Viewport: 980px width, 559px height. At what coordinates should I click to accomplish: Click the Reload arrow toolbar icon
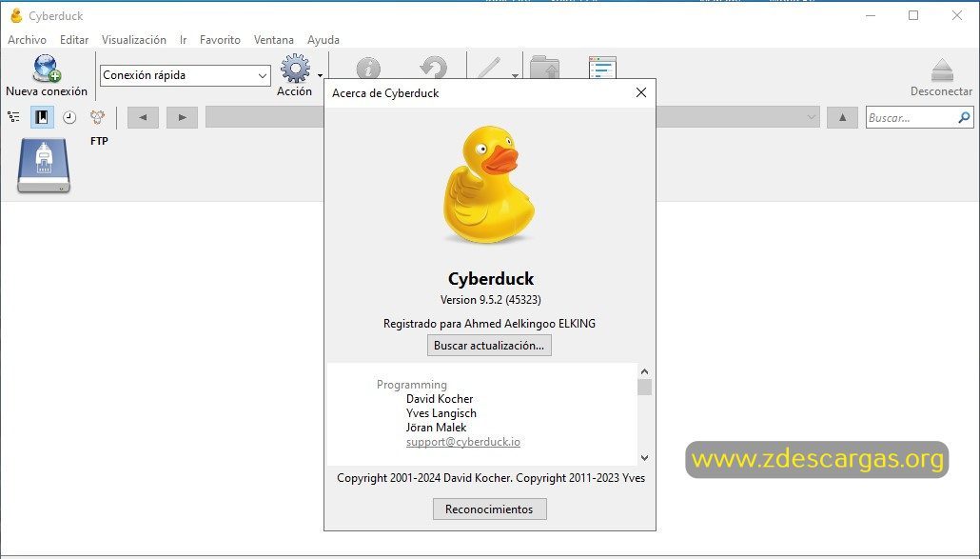[x=433, y=69]
